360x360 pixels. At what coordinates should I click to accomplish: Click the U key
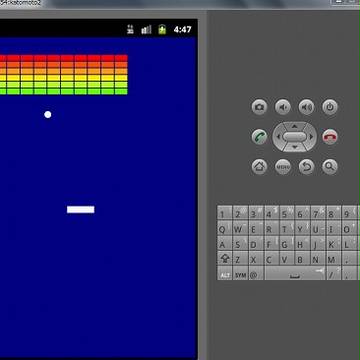click(x=318, y=228)
